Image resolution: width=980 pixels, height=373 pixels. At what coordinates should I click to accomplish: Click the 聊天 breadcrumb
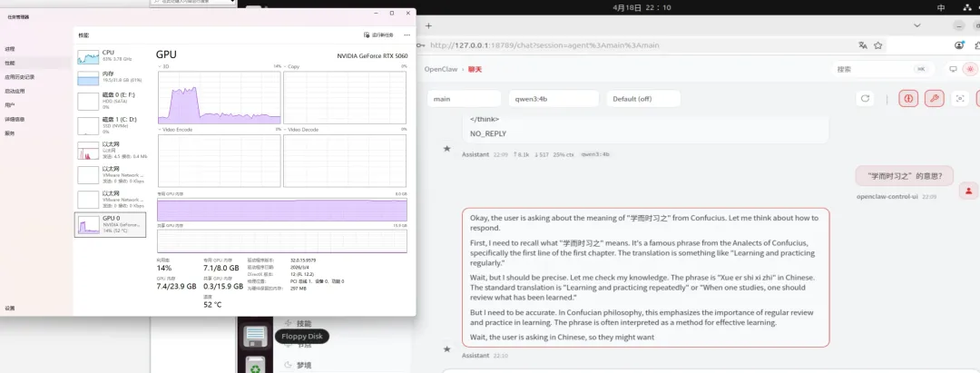(475, 69)
